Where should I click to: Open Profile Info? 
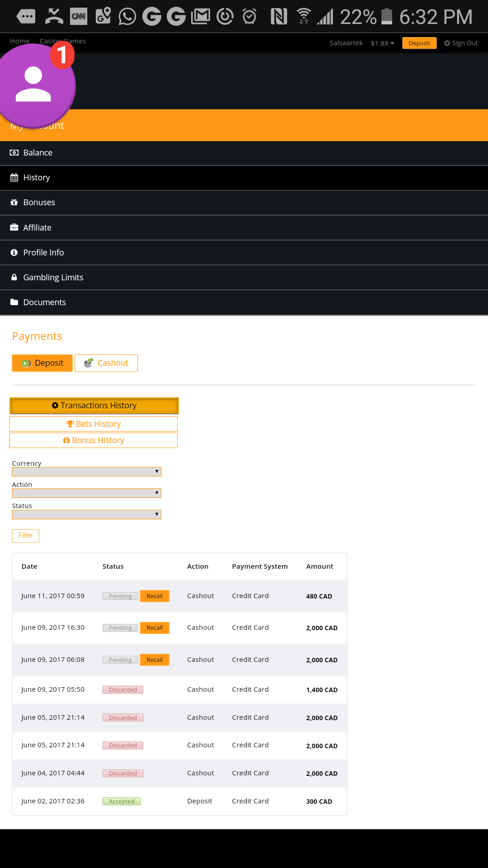pyautogui.click(x=244, y=252)
